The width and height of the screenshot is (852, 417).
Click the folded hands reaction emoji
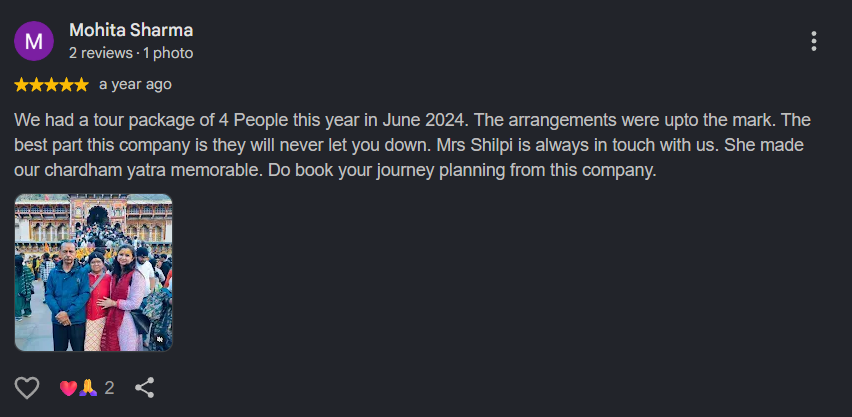click(x=88, y=388)
